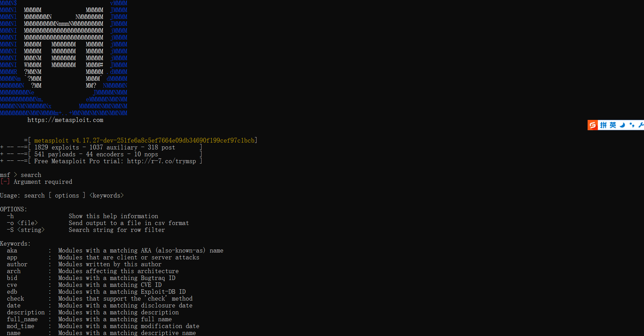
Task: Click the 'CVE ID' text
Action: 151,285
